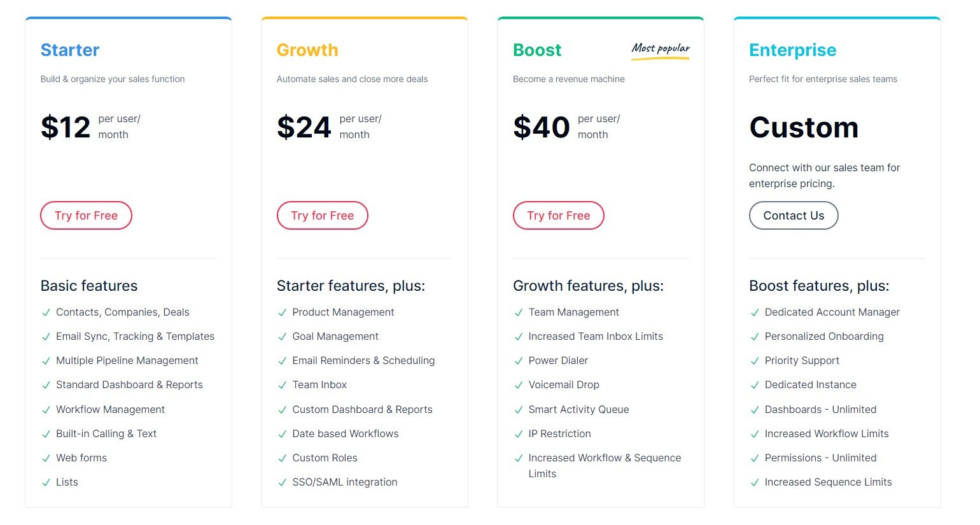
Task: Click the Starter plan Try for Free button
Action: (86, 216)
